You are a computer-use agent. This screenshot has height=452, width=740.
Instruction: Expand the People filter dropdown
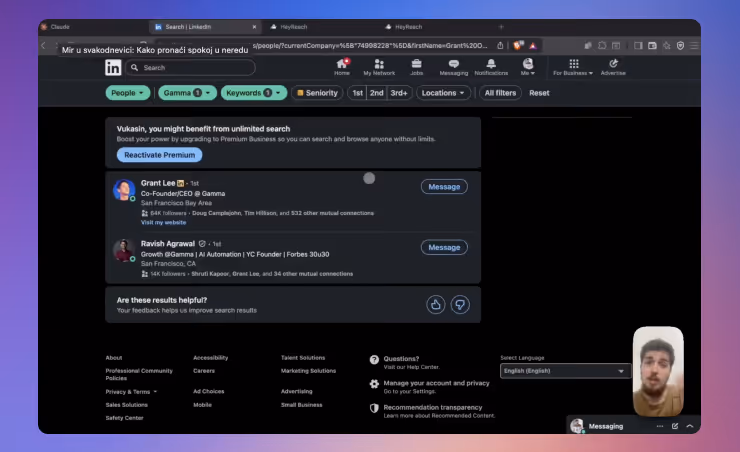[x=127, y=93]
